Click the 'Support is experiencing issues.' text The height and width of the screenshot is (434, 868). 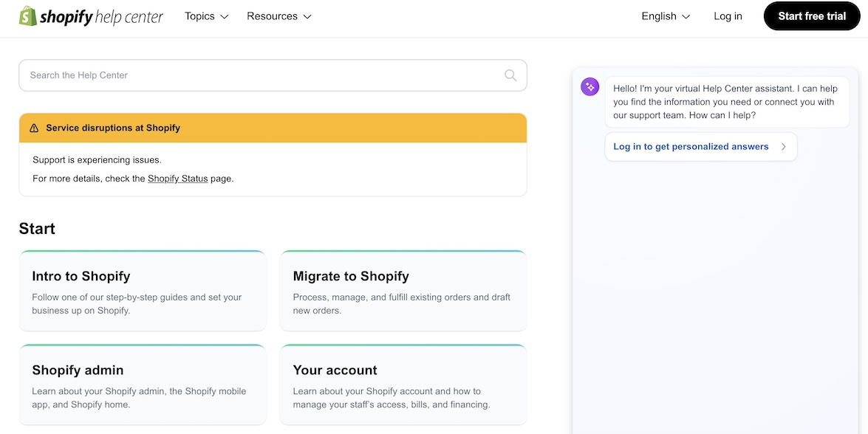[97, 160]
